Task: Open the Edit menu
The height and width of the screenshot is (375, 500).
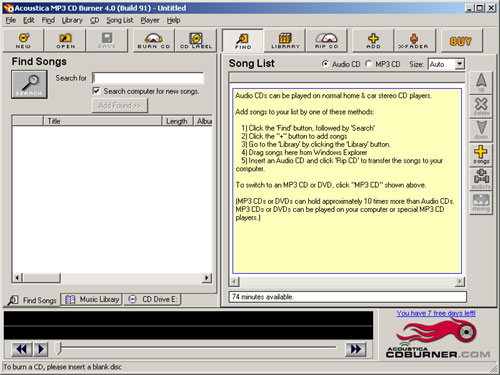Action: pyautogui.click(x=29, y=20)
